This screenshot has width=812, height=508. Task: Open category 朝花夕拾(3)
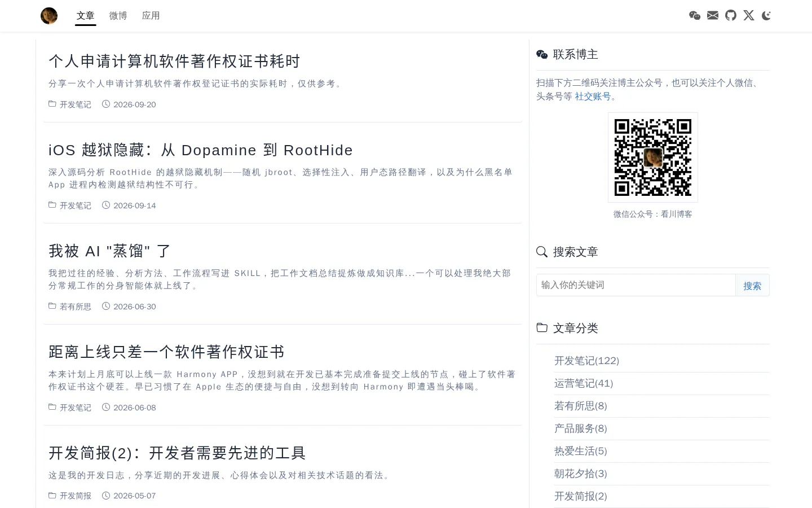pyautogui.click(x=581, y=474)
